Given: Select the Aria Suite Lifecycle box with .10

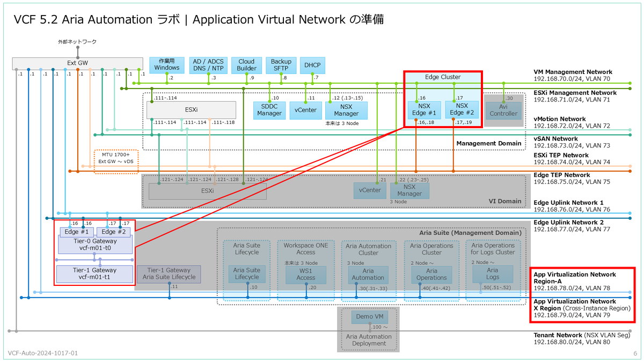Looking at the screenshot, I should 247,274.
